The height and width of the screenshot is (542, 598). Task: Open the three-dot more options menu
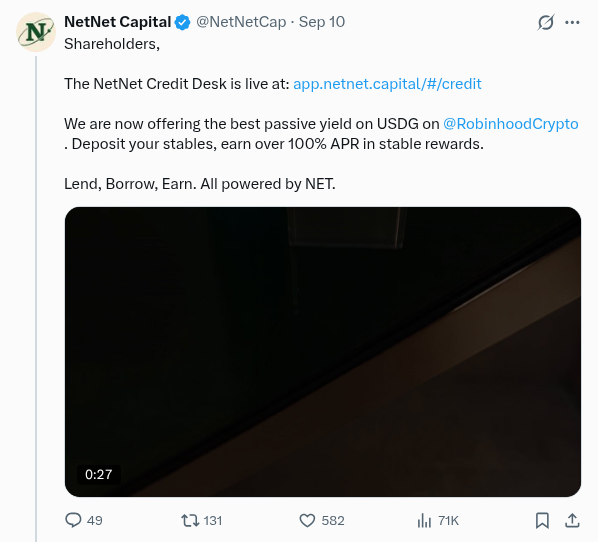pos(572,23)
